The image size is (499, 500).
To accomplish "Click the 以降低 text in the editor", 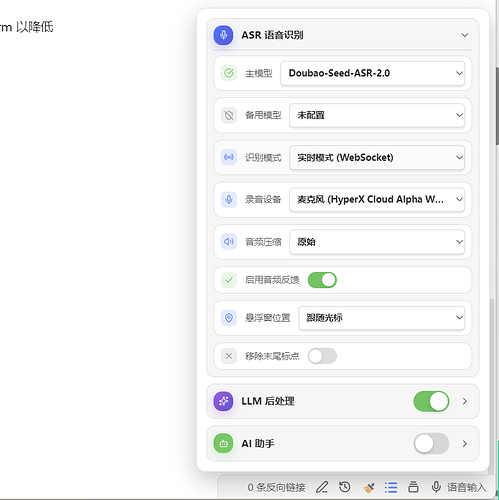I will tap(35, 27).
